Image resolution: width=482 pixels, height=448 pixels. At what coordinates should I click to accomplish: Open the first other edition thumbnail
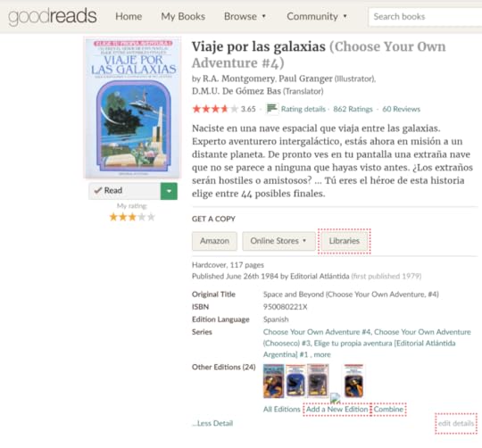pyautogui.click(x=274, y=381)
